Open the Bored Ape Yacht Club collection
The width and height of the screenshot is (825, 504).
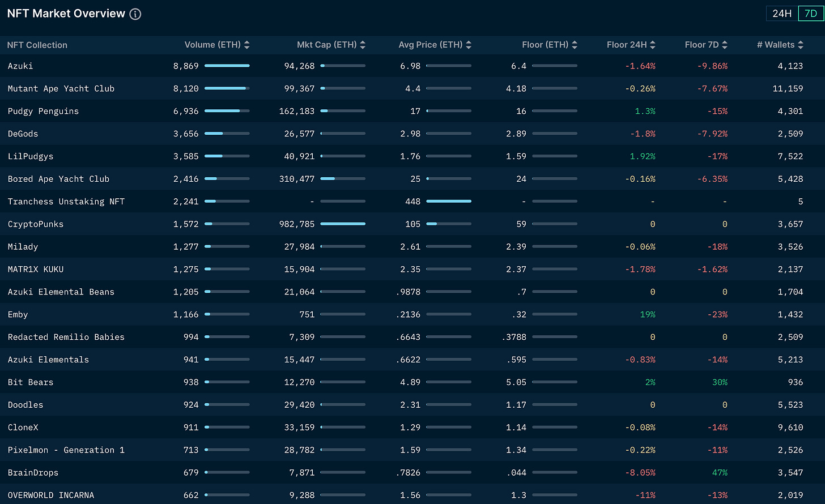tap(58, 179)
